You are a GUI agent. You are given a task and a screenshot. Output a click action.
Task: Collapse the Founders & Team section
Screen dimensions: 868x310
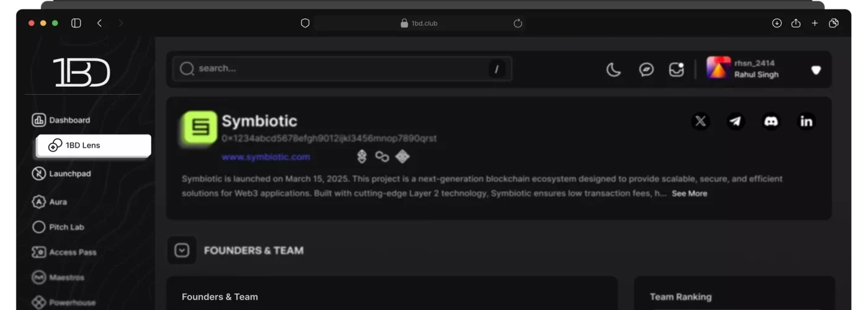(182, 250)
